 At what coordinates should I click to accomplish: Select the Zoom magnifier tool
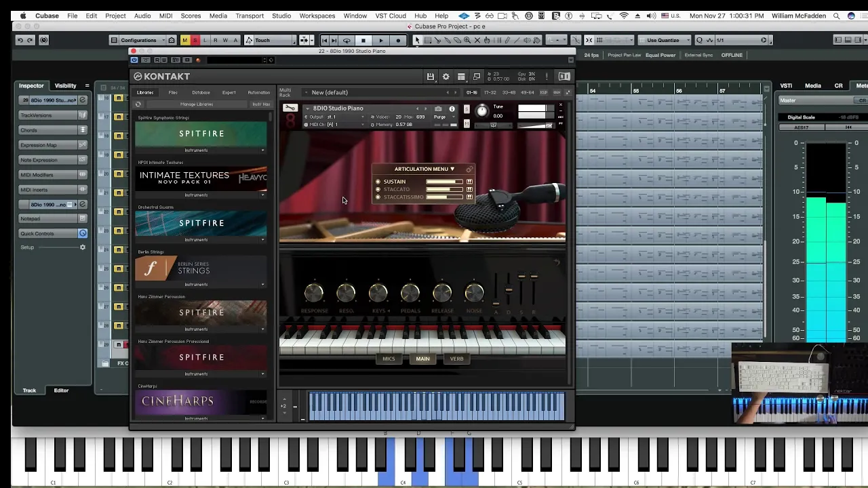point(467,40)
